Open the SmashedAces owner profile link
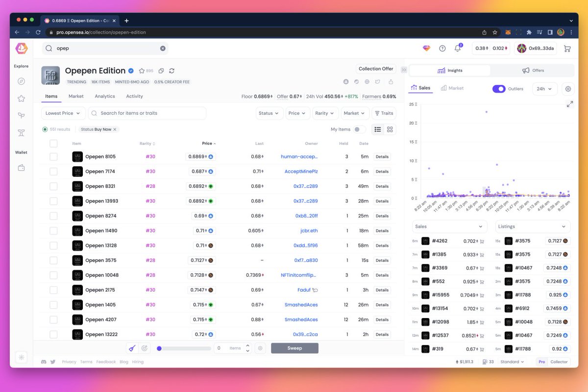This screenshot has height=392, width=588. pos(301,304)
